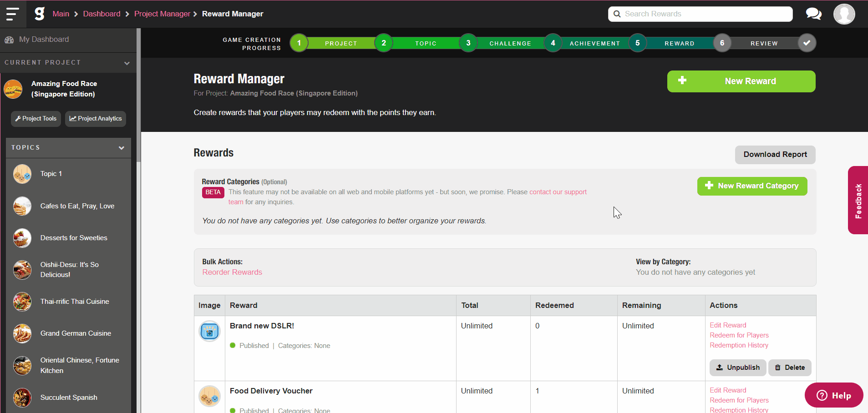Viewport: 868px width, 413px height.
Task: Open the user profile avatar
Action: coord(844,14)
